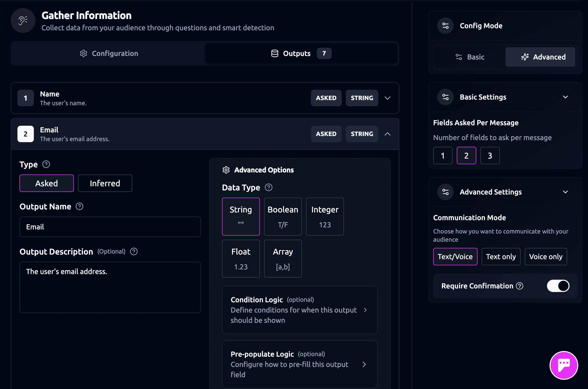Click the Output Description text area
The width and height of the screenshot is (588, 389).
coord(110,287)
